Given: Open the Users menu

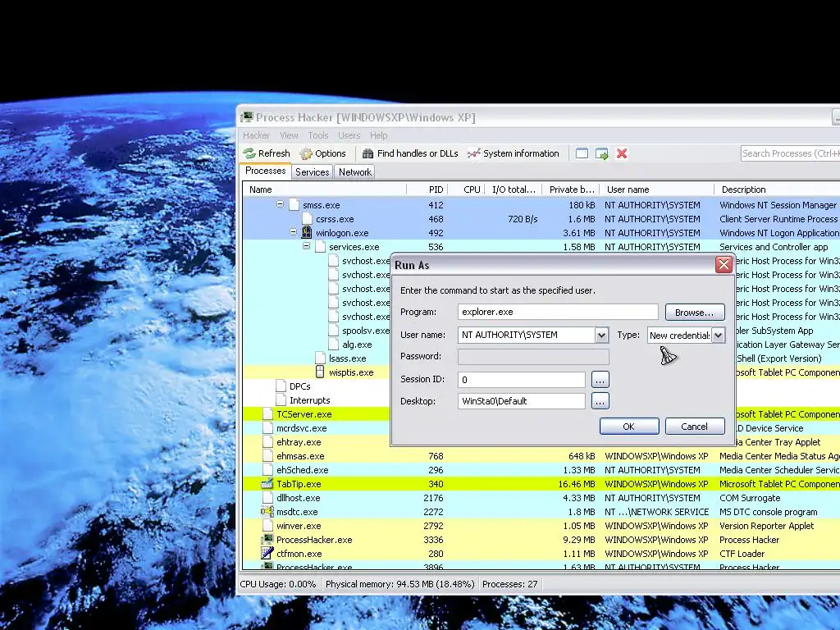Looking at the screenshot, I should click(349, 135).
